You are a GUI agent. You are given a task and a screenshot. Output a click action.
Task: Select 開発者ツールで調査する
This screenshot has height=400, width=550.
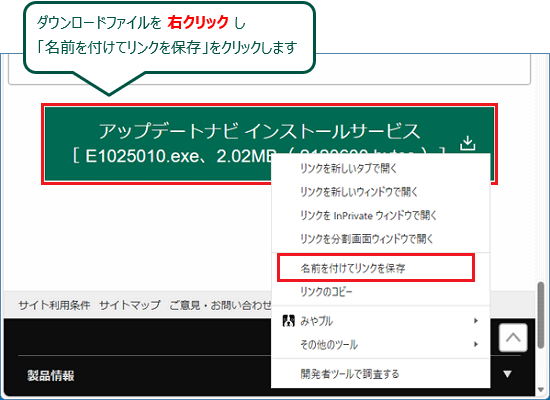(x=381, y=374)
